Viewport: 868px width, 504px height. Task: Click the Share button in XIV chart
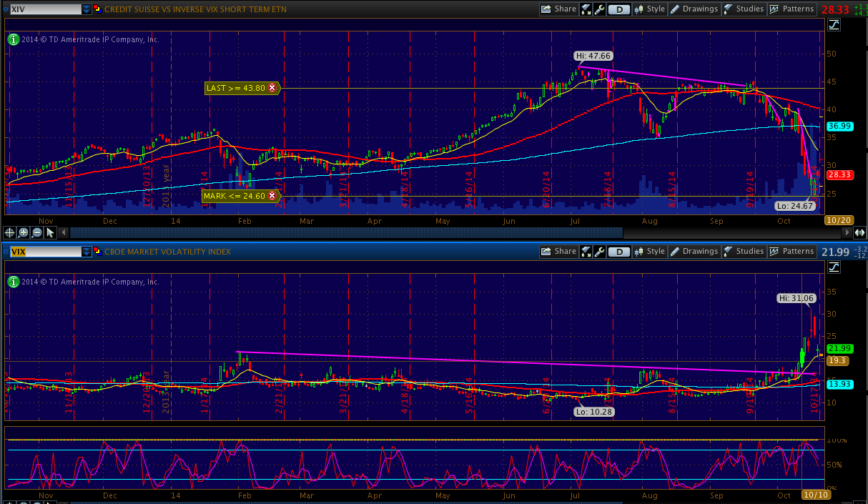(558, 9)
